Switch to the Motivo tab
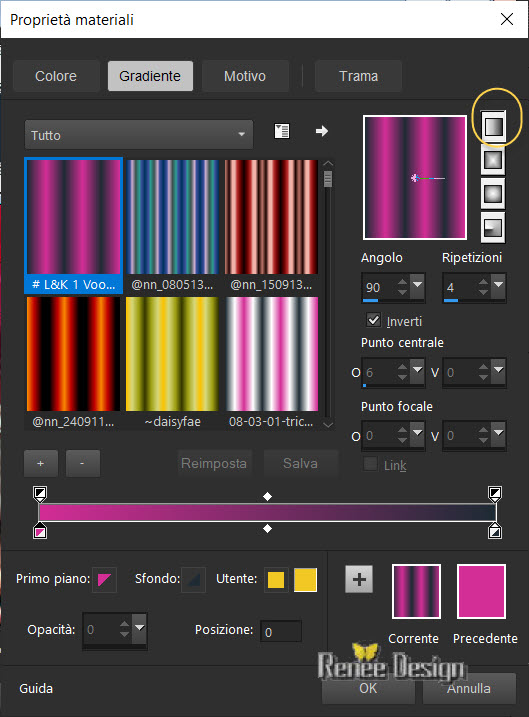Viewport: 529px width, 717px height. coord(245,76)
